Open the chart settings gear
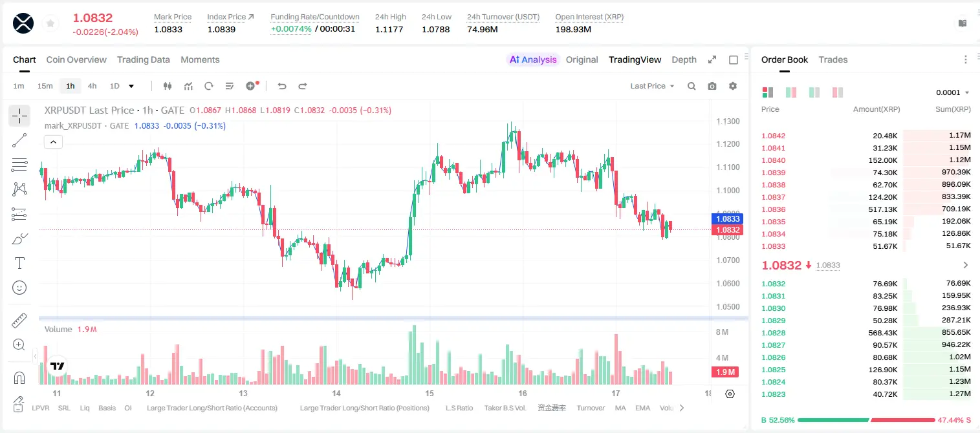This screenshot has height=433, width=980. coord(733,86)
